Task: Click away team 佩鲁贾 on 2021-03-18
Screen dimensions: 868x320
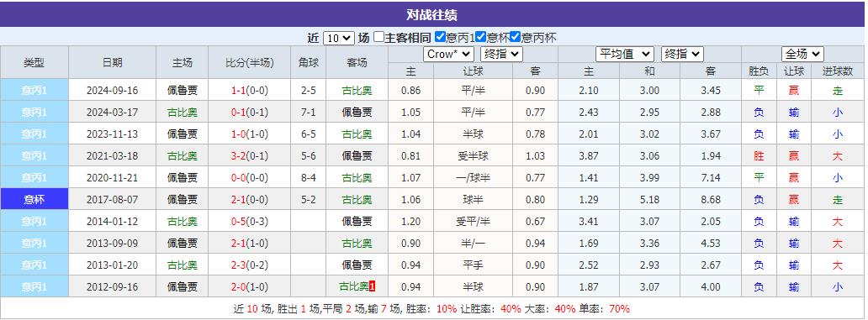Action: [357, 156]
